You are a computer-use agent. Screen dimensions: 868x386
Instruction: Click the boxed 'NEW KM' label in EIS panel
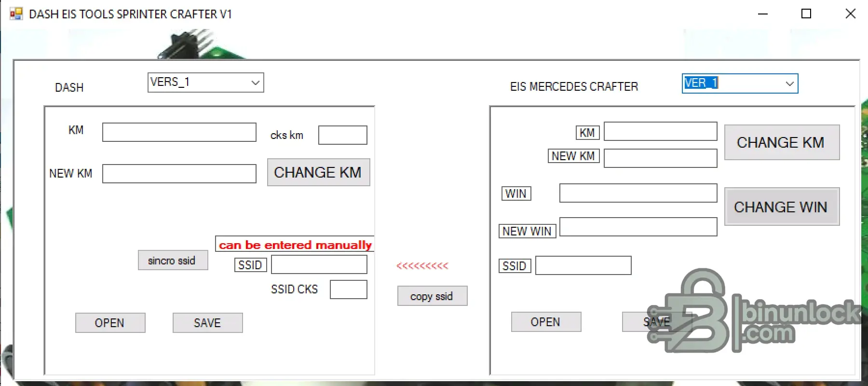573,156
